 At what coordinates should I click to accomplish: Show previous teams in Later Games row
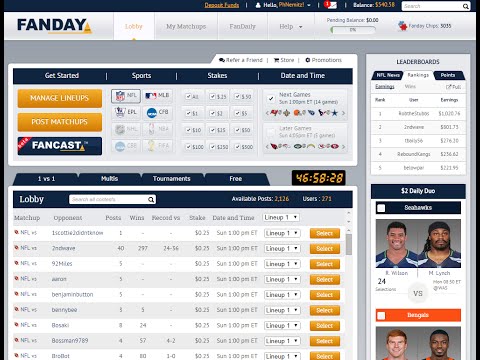tap(267, 146)
